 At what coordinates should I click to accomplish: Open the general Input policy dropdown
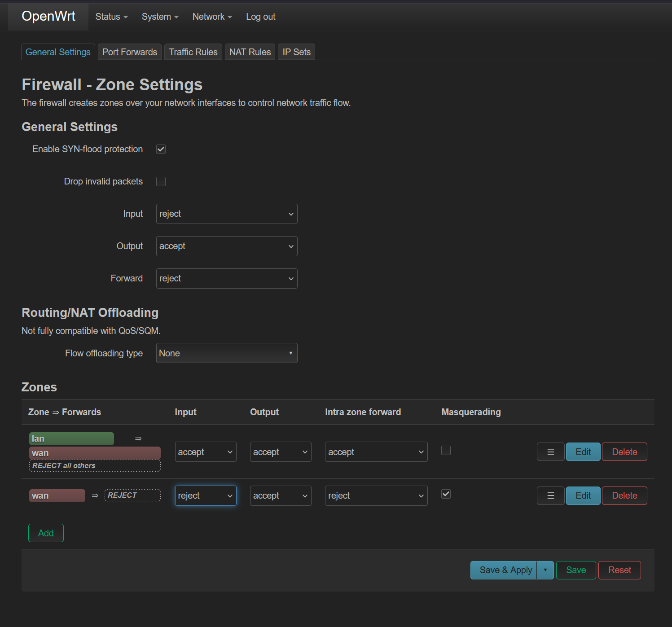pyautogui.click(x=227, y=214)
